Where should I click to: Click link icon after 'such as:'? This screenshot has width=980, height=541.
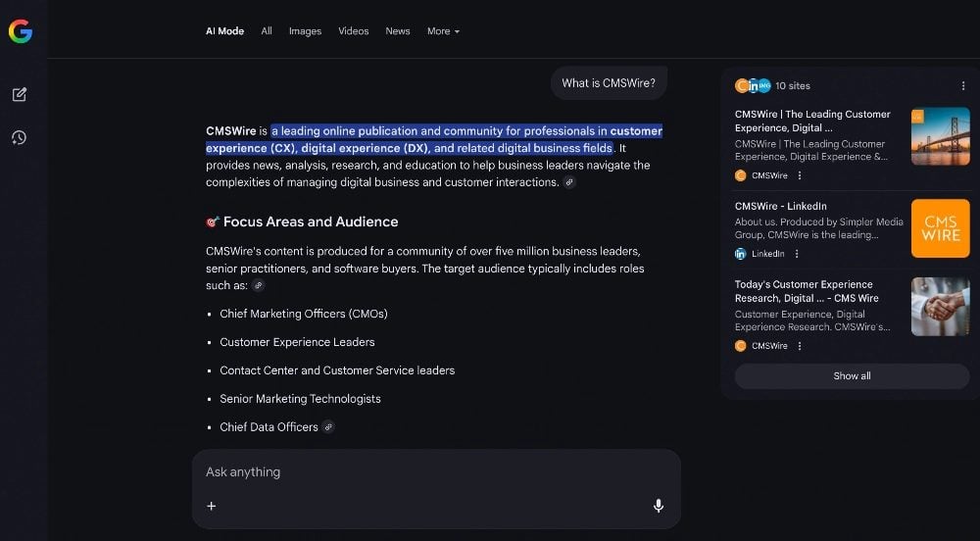258,285
